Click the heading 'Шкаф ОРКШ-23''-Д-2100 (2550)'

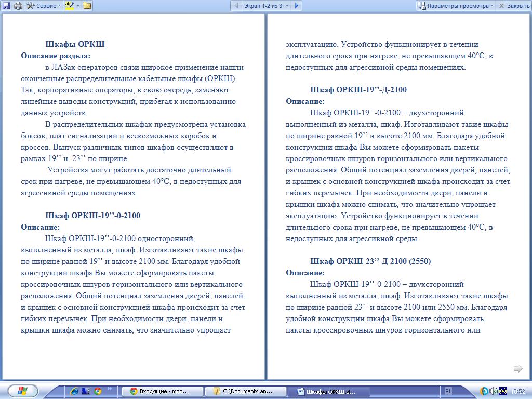pyautogui.click(x=370, y=261)
